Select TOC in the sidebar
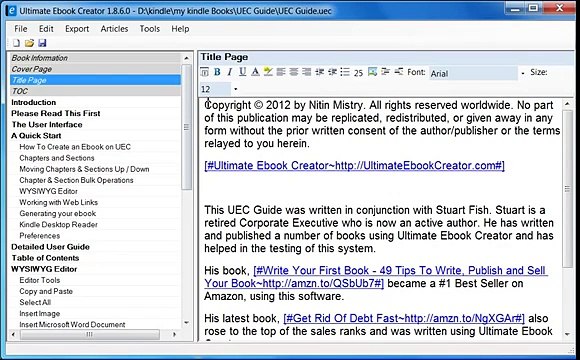 (x=95, y=91)
